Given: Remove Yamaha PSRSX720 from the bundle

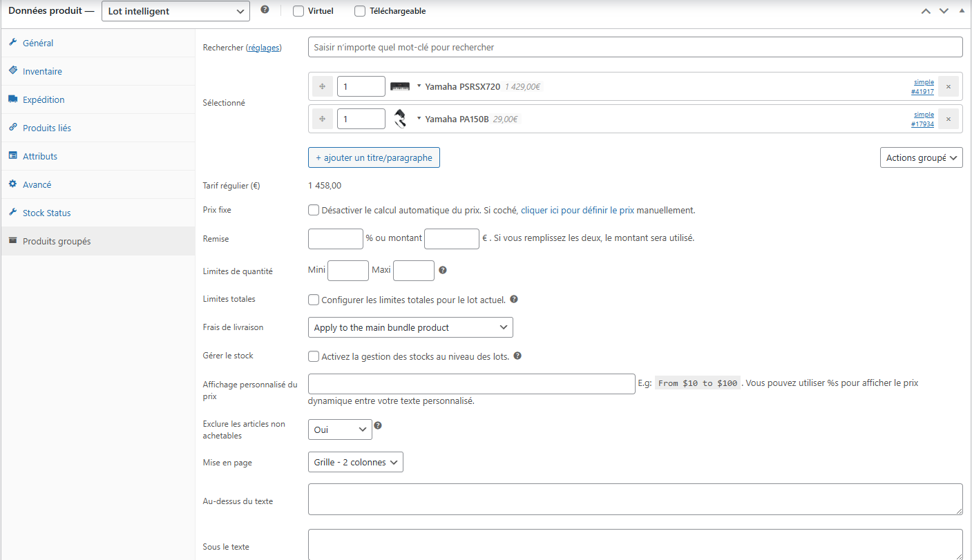Looking at the screenshot, I should click(948, 86).
